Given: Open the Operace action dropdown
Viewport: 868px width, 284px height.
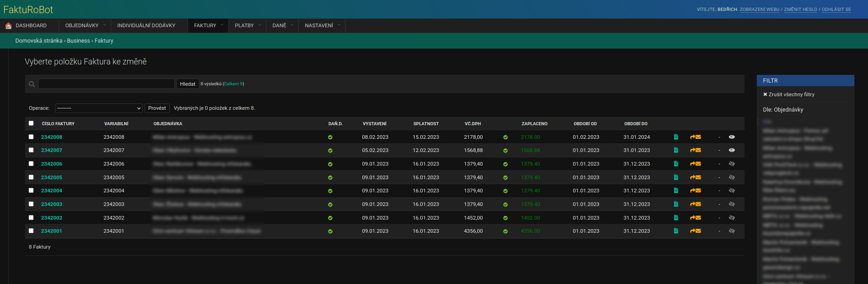Looking at the screenshot, I should click(x=99, y=108).
